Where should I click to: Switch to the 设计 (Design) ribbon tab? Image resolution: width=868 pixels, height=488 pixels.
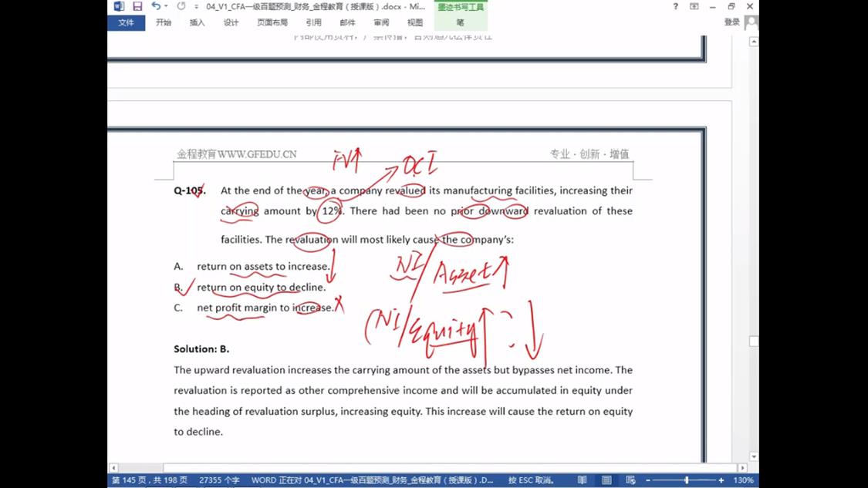coord(231,22)
